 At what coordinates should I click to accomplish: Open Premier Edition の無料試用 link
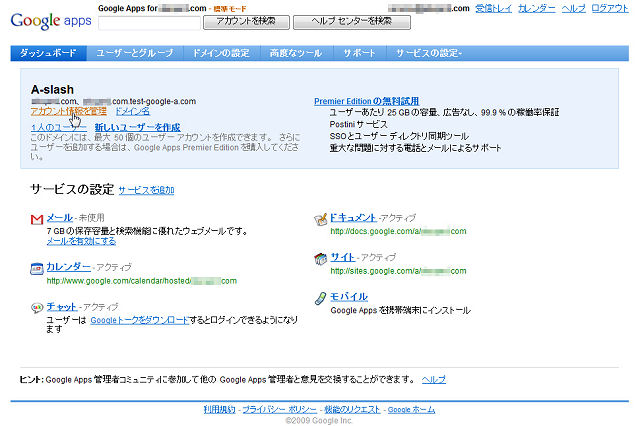[x=367, y=101]
